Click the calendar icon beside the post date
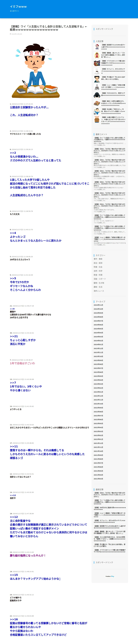138x644 pixels. pyautogui.click(x=11, y=34)
